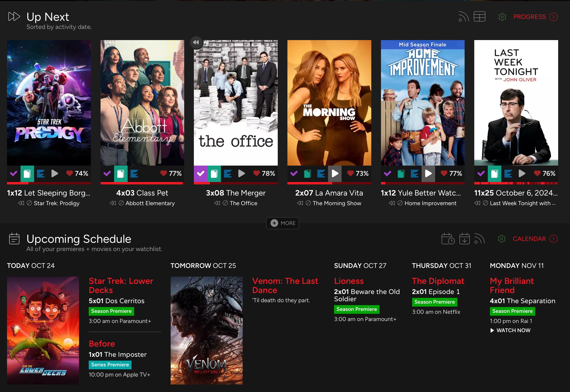Click the download calendar icon in Upcoming Schedule
570x392 pixels.
click(x=464, y=239)
